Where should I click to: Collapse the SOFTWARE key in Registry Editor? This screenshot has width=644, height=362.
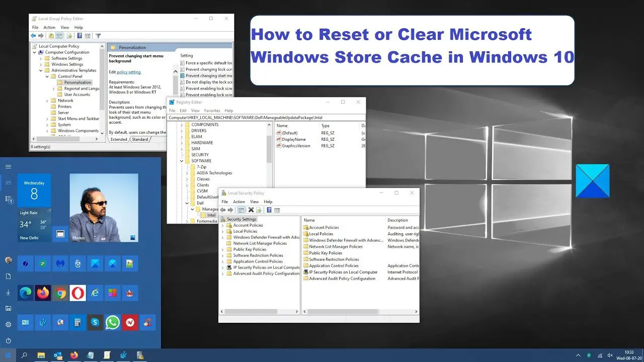tap(181, 161)
